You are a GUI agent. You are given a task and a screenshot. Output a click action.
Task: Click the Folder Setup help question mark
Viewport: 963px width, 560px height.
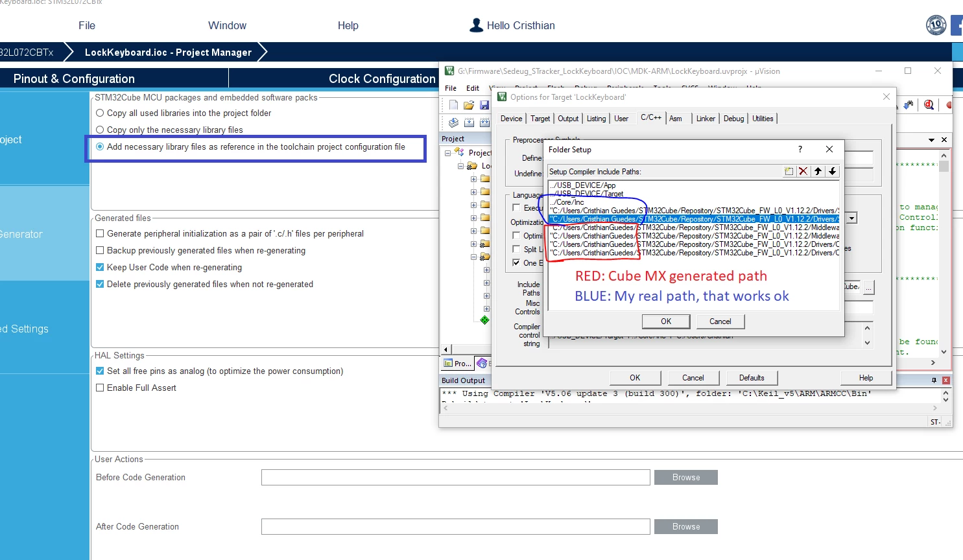(800, 149)
